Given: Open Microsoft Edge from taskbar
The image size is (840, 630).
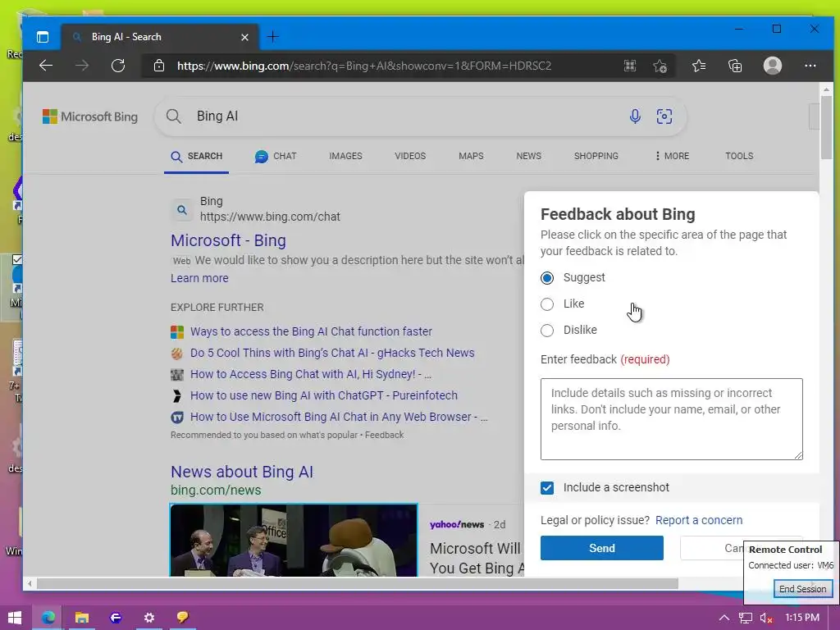Looking at the screenshot, I should [48, 618].
